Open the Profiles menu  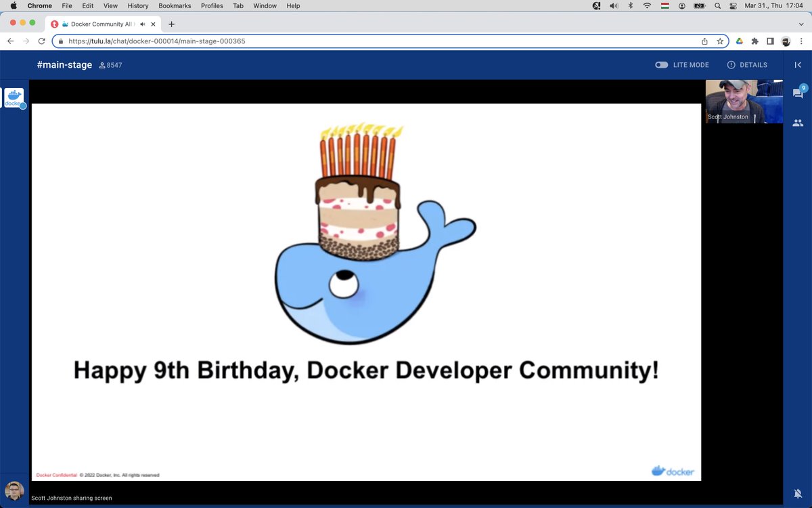point(212,5)
